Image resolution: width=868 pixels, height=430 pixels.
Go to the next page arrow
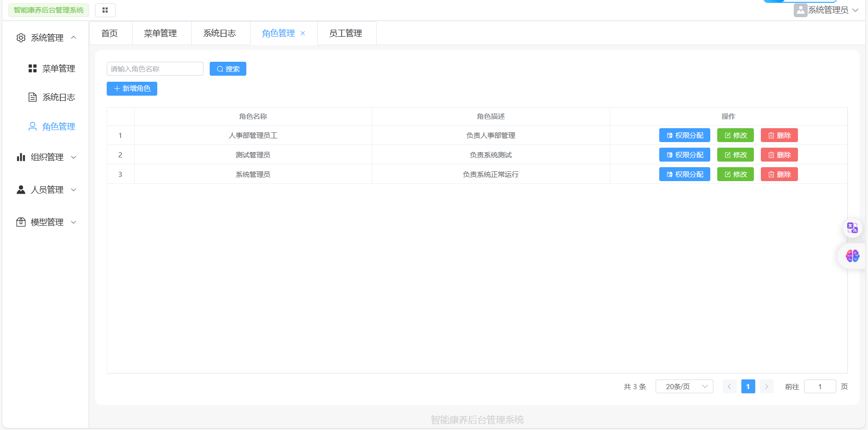[x=766, y=386]
